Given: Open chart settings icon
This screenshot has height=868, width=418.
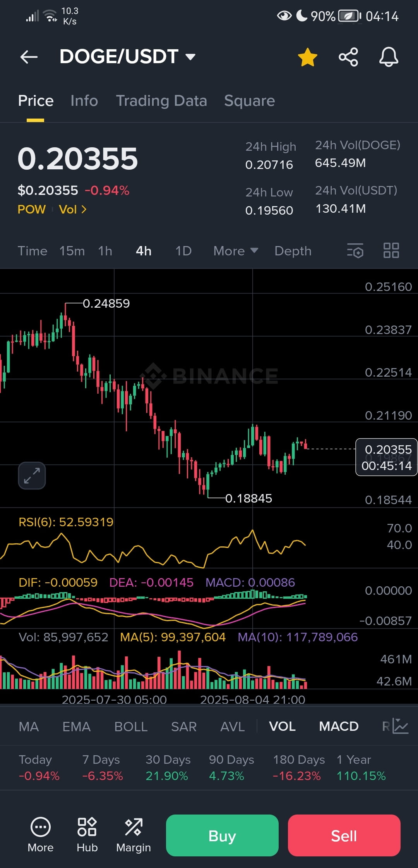Looking at the screenshot, I should coord(355,250).
